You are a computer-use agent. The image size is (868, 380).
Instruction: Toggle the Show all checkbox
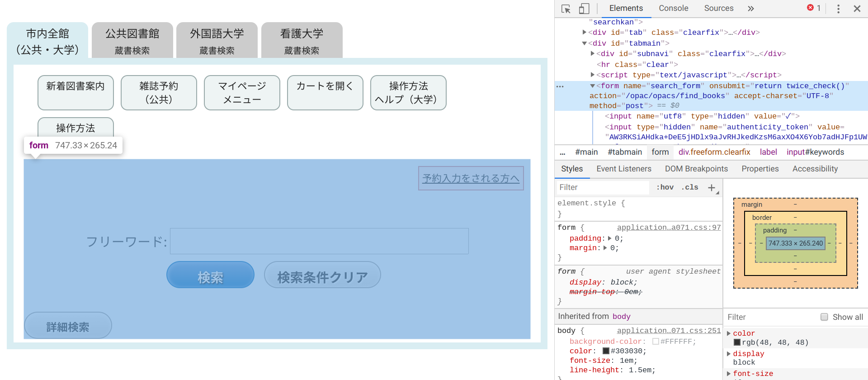point(824,317)
